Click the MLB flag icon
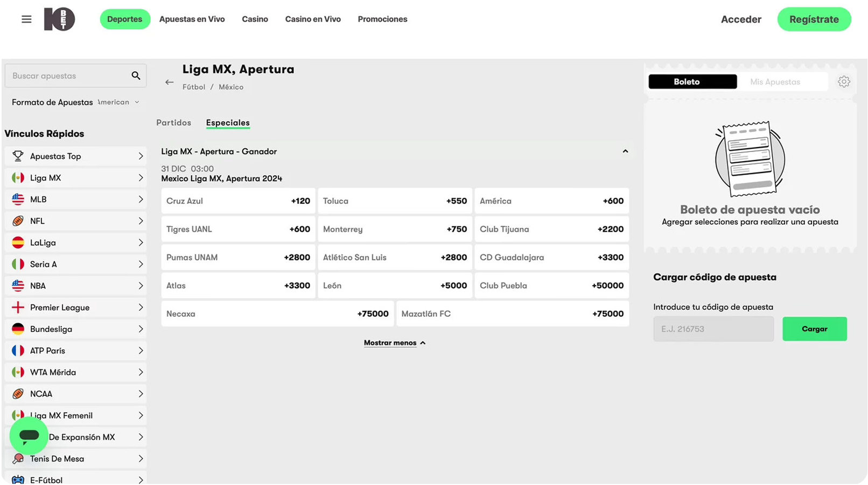 click(18, 199)
